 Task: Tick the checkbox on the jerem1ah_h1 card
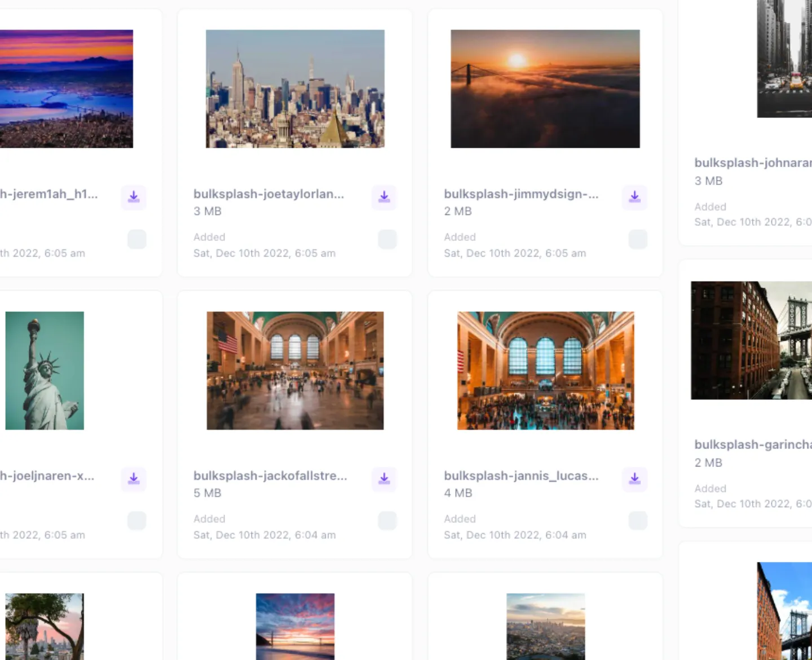point(137,239)
